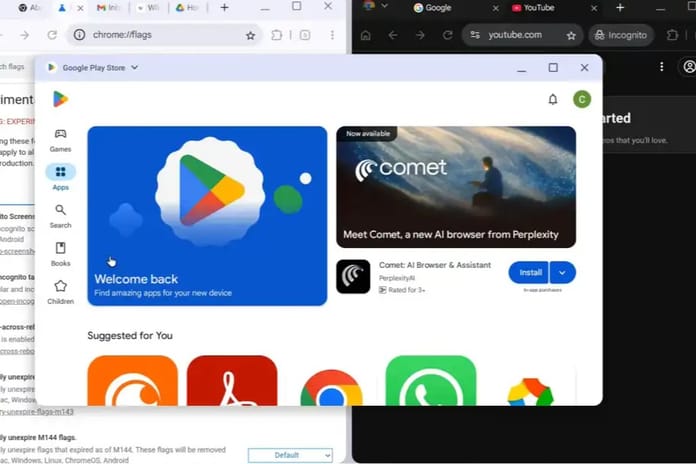Open new tab in incognito window

click(620, 8)
